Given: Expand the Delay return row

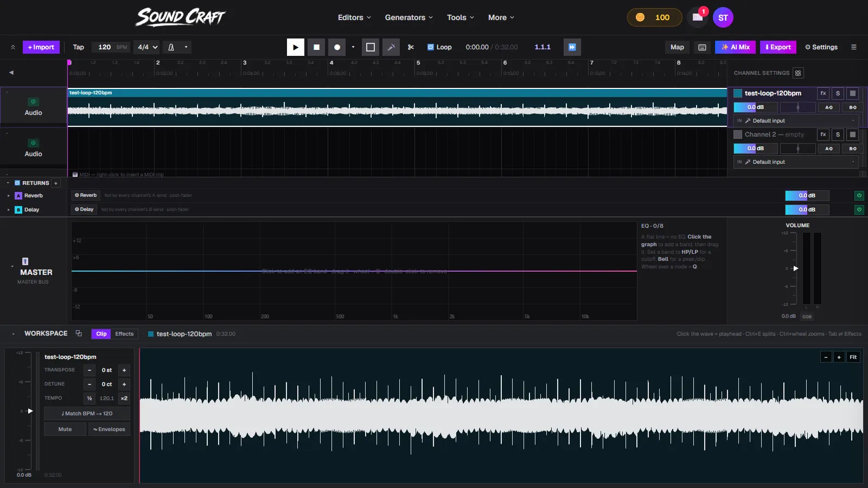Looking at the screenshot, I should (x=9, y=210).
